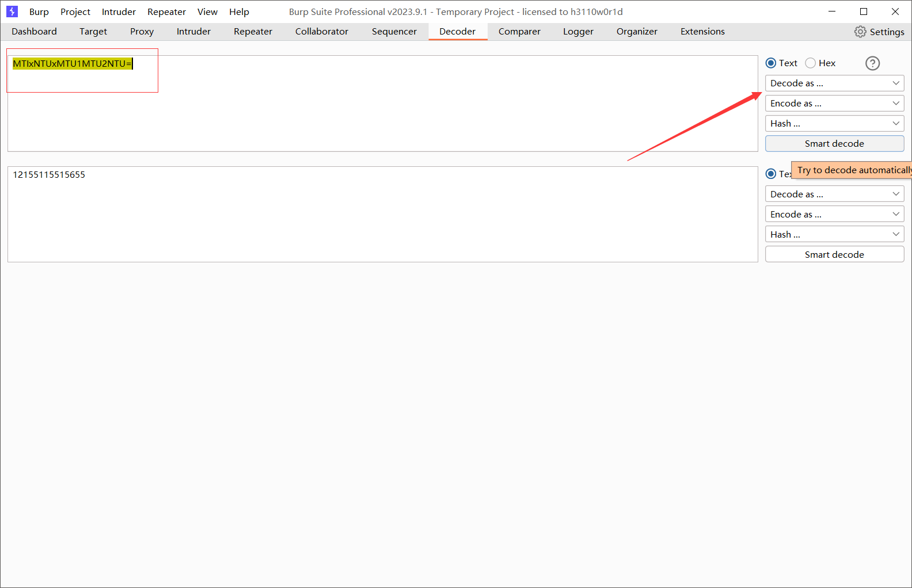Click into the Base64 input text area
The width and height of the screenshot is (912, 588).
click(x=382, y=104)
